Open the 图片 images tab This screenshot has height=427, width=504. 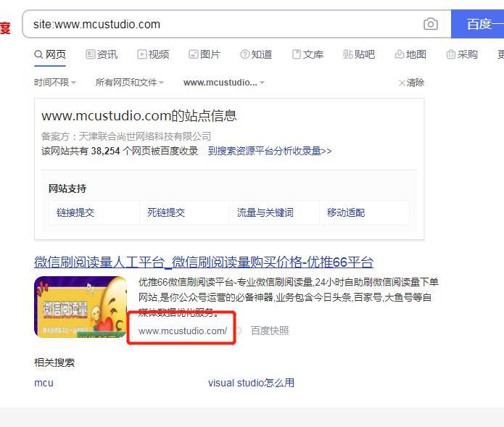pos(205,54)
